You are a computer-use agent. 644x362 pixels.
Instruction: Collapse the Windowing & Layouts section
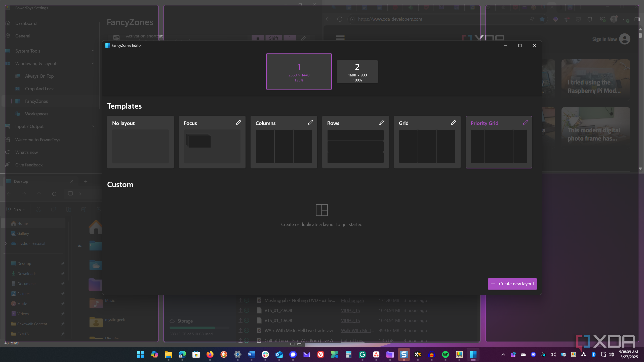pyautogui.click(x=93, y=63)
